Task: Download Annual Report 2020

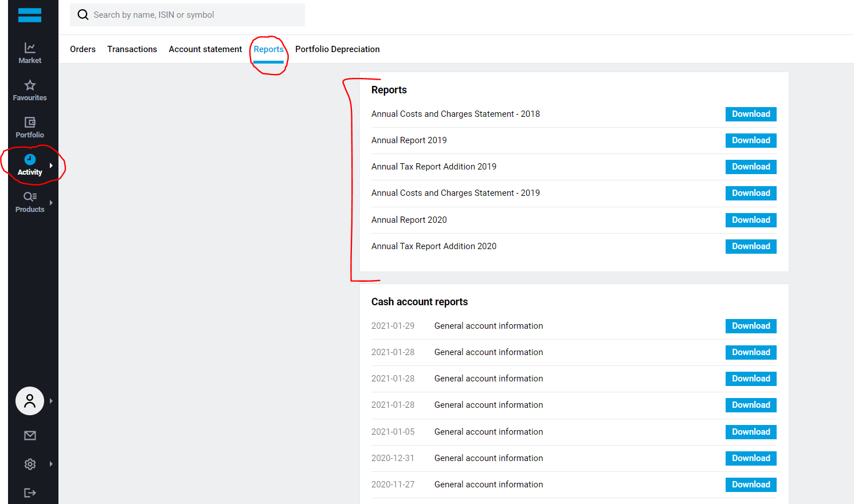Action: [751, 220]
